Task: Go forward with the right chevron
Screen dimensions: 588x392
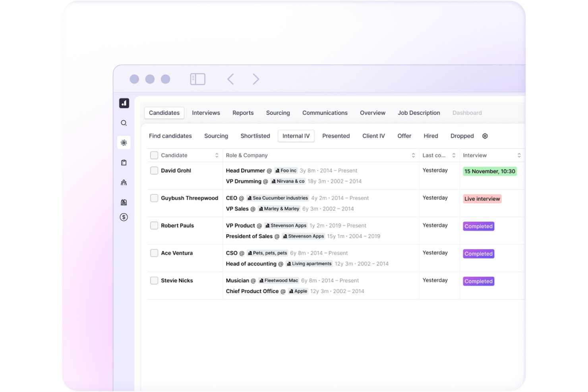Action: click(x=256, y=79)
